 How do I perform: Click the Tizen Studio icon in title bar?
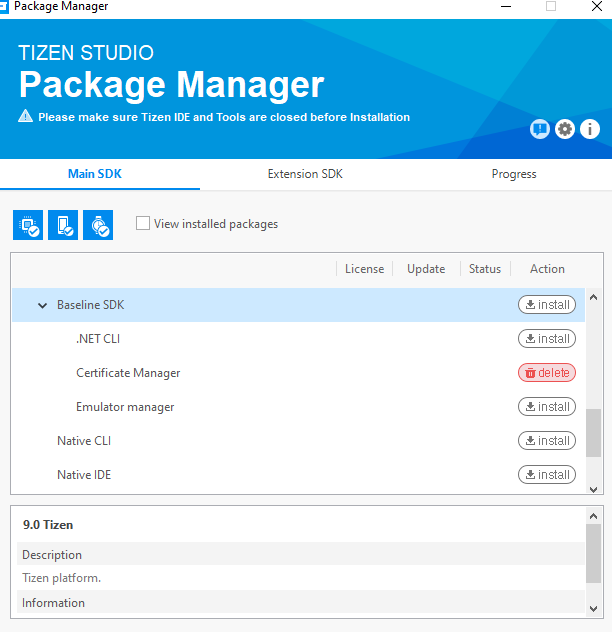click(x=5, y=6)
